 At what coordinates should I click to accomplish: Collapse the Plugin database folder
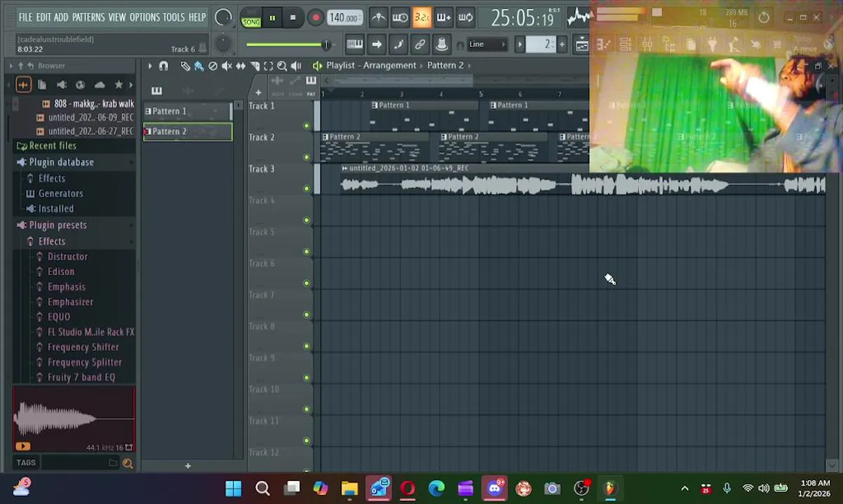(x=55, y=162)
